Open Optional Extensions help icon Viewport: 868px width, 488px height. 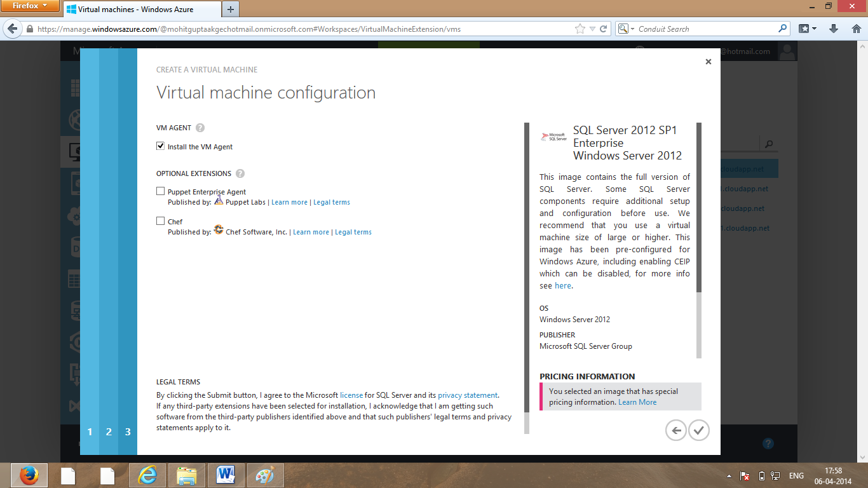240,173
